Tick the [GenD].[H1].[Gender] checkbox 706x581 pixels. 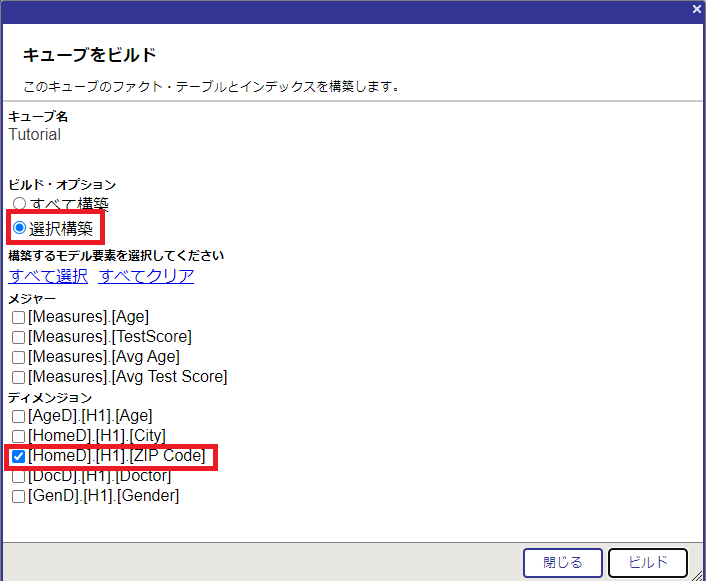point(18,496)
